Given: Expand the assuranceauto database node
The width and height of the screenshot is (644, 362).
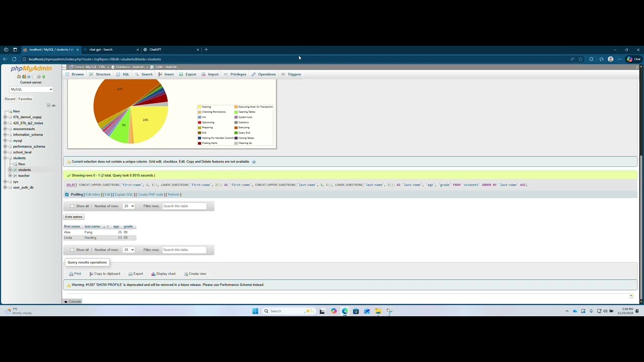Looking at the screenshot, I should pyautogui.click(x=5, y=129).
